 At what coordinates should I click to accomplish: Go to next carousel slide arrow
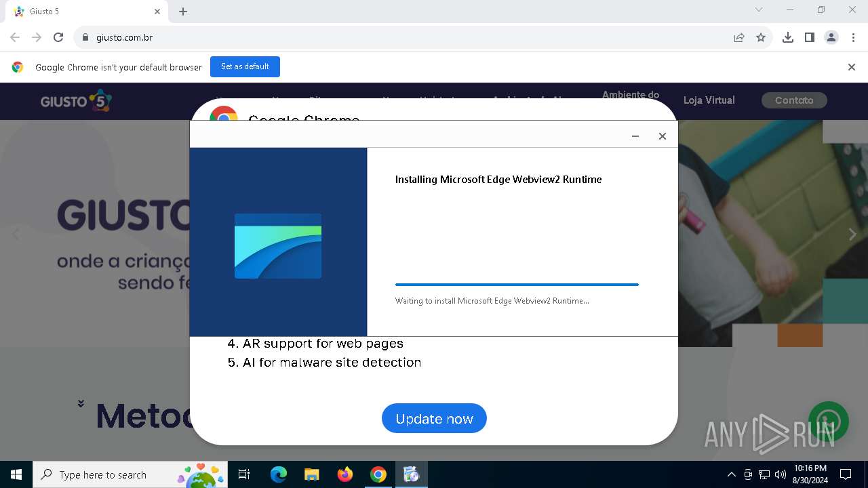coord(852,234)
